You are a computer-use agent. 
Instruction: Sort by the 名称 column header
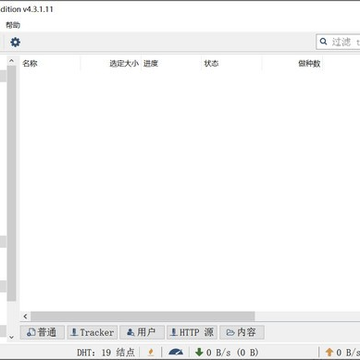coord(50,63)
